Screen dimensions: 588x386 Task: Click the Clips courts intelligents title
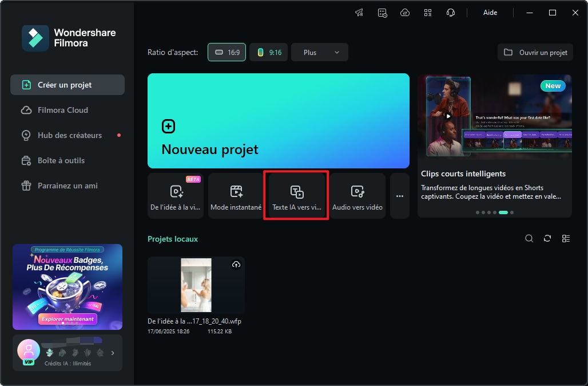click(x=463, y=174)
